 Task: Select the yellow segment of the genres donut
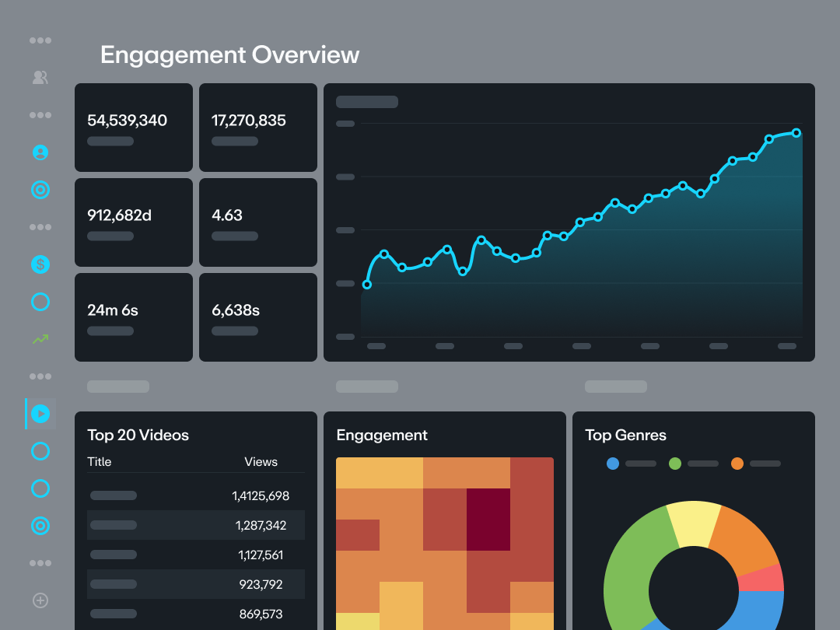695,523
